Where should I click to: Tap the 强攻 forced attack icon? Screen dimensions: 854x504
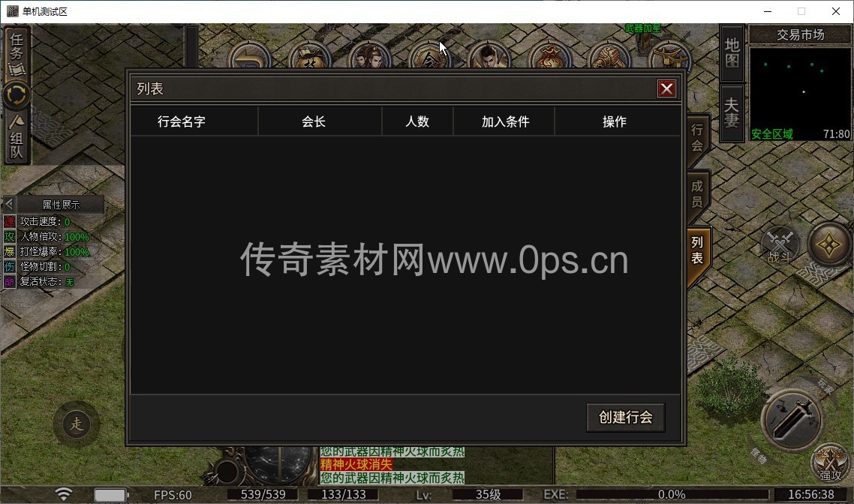coord(830,462)
